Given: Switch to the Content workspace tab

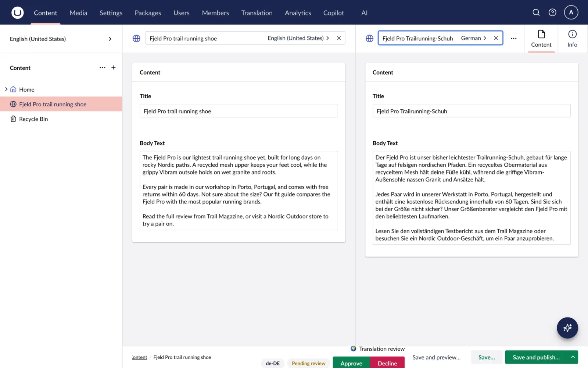Looking at the screenshot, I should coord(541,39).
